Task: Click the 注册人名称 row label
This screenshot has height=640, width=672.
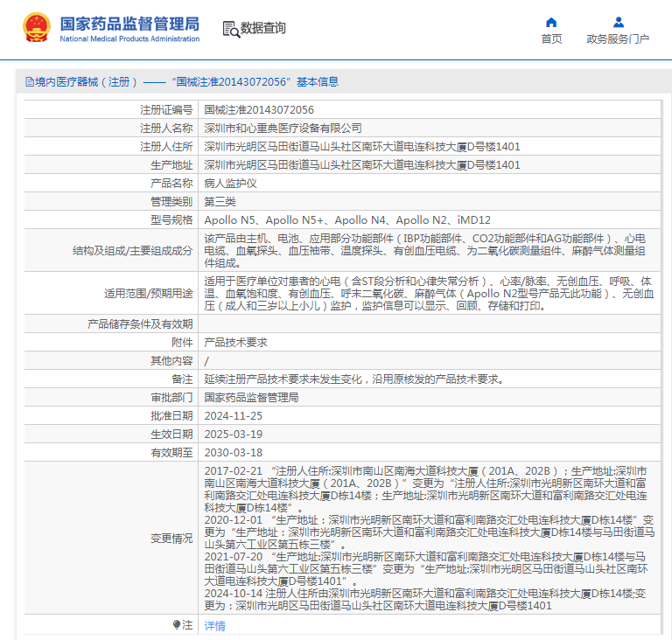Action: click(x=166, y=129)
